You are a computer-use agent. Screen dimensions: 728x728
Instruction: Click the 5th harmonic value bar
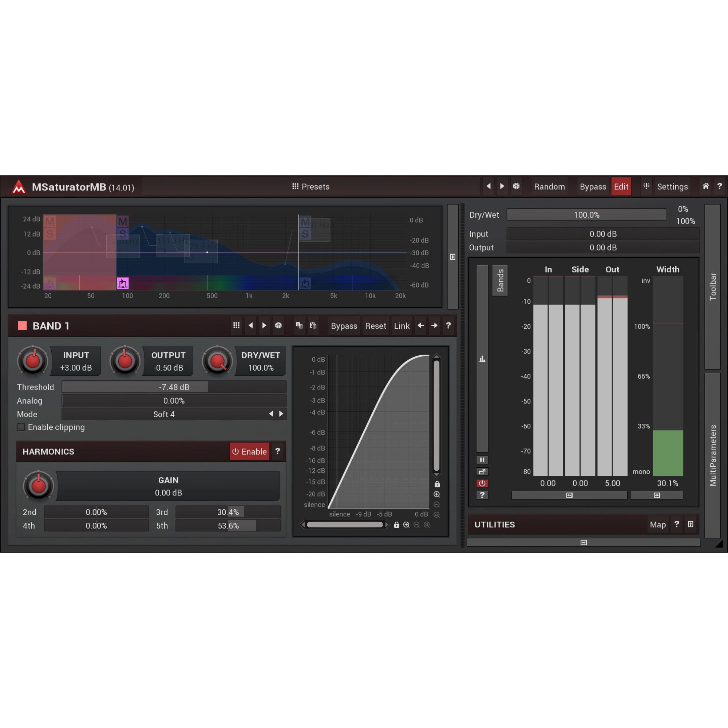pos(228,526)
